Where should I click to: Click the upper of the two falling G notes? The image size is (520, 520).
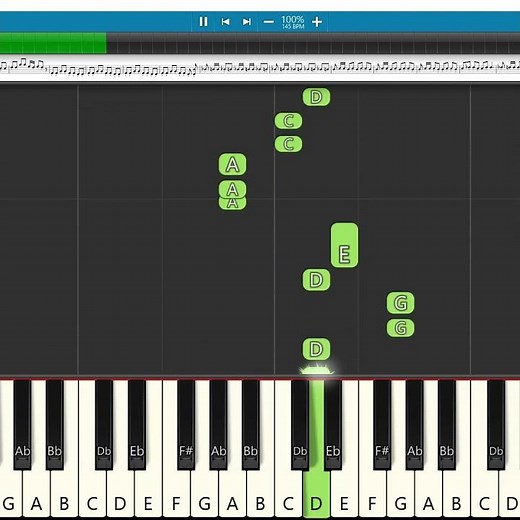coord(401,303)
